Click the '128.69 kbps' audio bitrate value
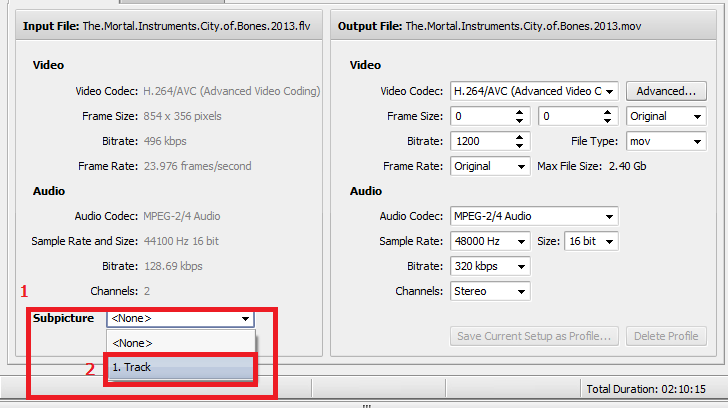Viewport: 728px width, 408px height. (173, 266)
